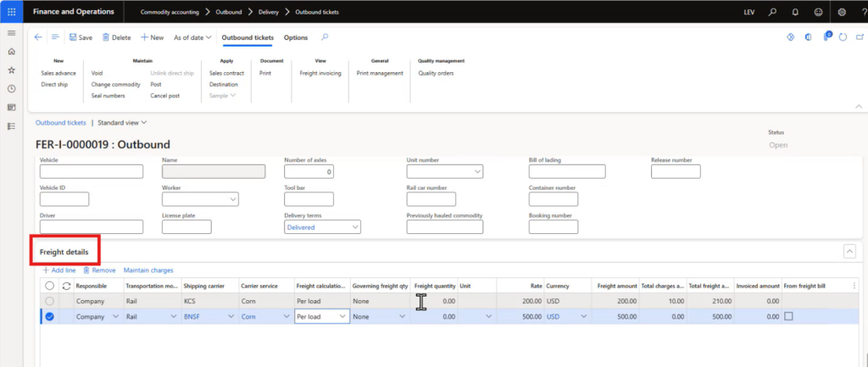This screenshot has width=868, height=367.
Task: Open Favorites star in the sidebar
Action: pos(11,70)
